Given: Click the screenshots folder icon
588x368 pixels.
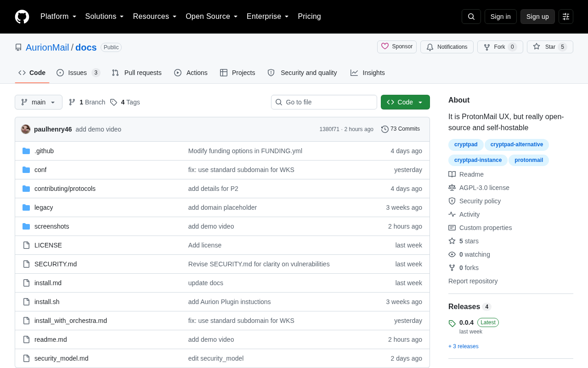Looking at the screenshot, I should [26, 226].
